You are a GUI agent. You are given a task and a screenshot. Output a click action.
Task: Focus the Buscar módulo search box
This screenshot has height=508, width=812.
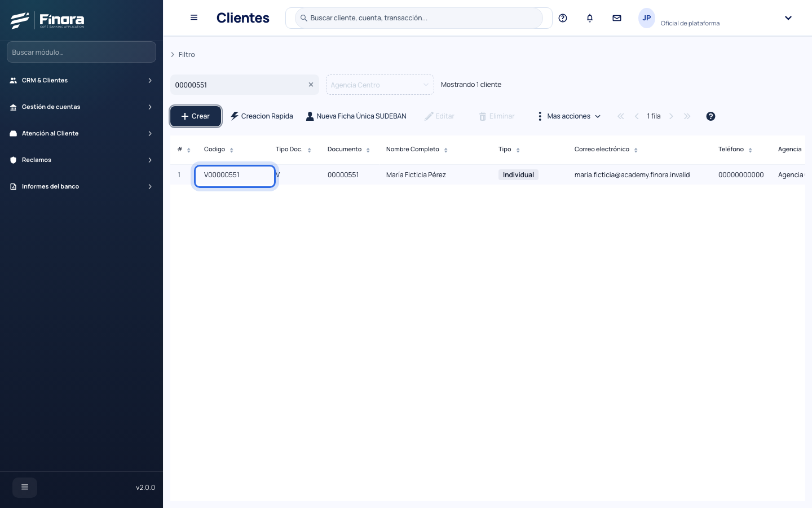click(81, 52)
